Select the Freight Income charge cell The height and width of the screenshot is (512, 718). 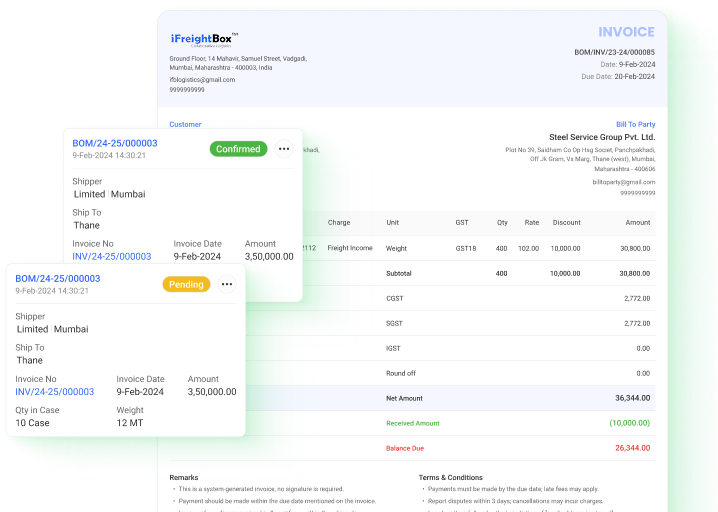pos(349,248)
